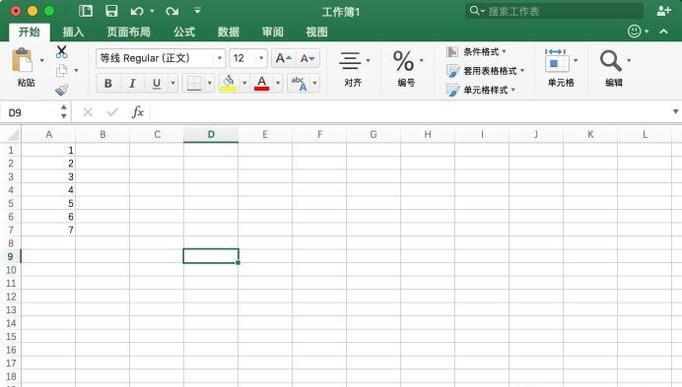682x387 pixels.
Task: Open the workbook gallery icon in title bar
Action: (x=86, y=11)
